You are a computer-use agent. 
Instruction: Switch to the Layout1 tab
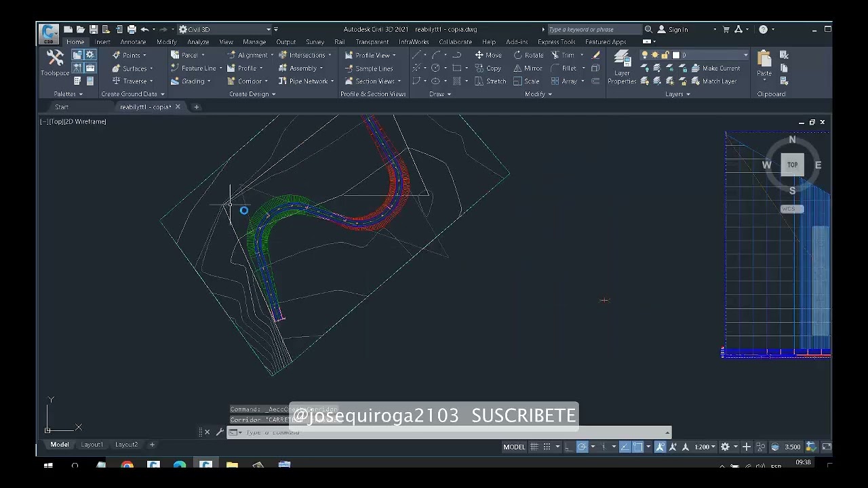coord(92,445)
